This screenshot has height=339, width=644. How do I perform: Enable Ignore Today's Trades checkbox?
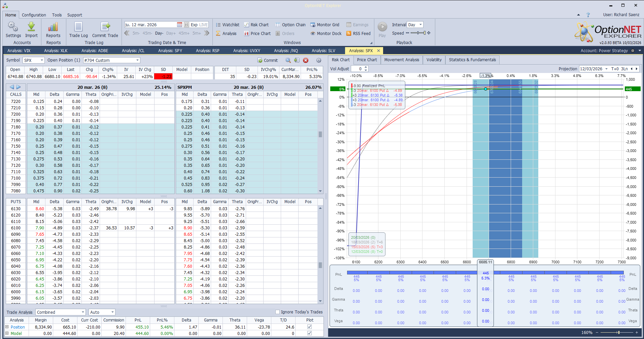tap(278, 312)
